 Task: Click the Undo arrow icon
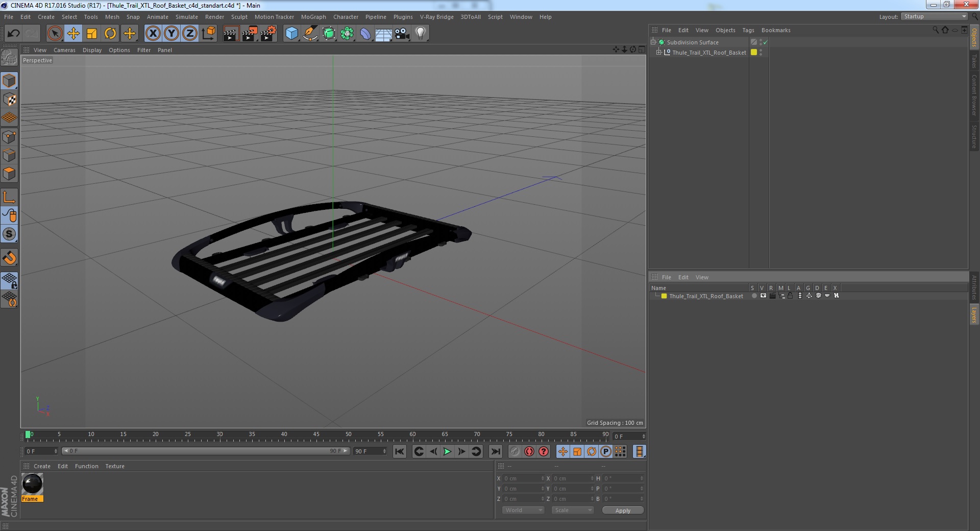[x=14, y=34]
